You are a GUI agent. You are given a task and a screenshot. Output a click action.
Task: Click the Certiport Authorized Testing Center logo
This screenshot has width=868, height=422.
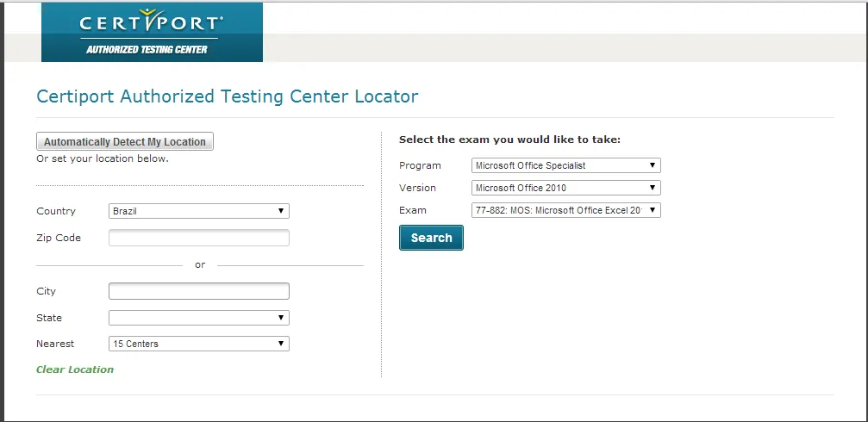(x=152, y=32)
